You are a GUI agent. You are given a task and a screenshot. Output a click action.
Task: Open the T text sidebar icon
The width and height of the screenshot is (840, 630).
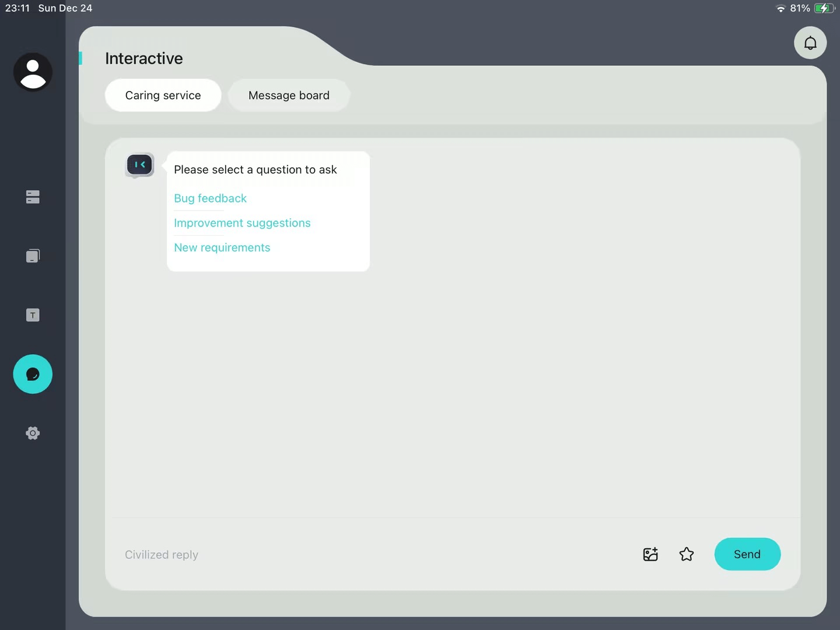pos(33,315)
